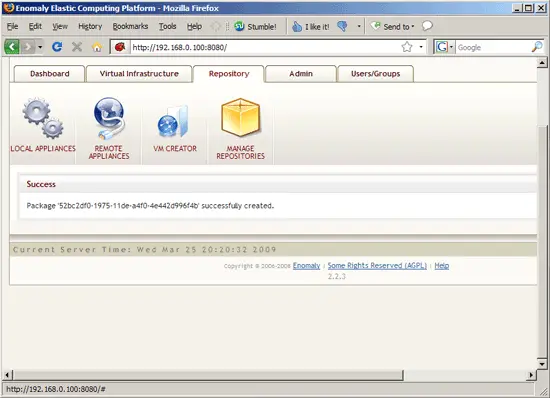Expand the Google search engine dropdown
The image size is (550, 398).
[451, 47]
